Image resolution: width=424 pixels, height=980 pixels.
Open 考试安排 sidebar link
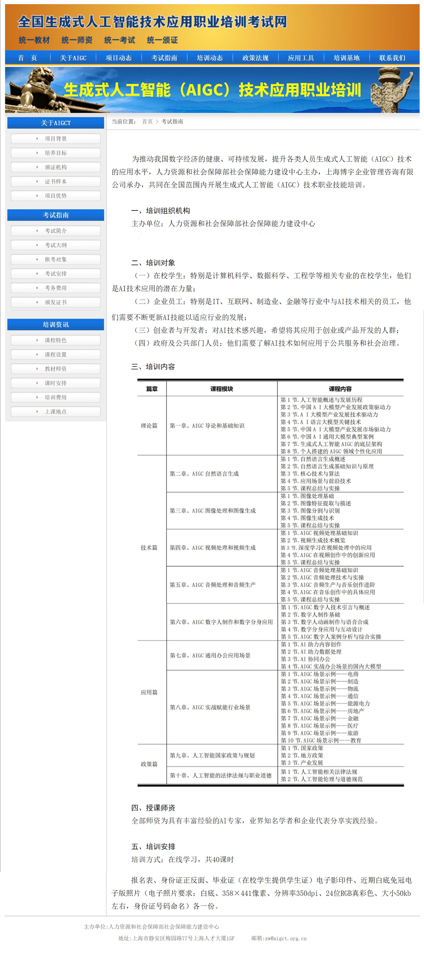[56, 274]
